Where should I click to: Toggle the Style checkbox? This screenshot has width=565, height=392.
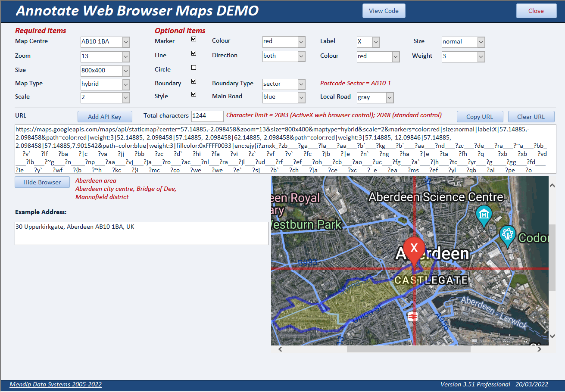194,94
